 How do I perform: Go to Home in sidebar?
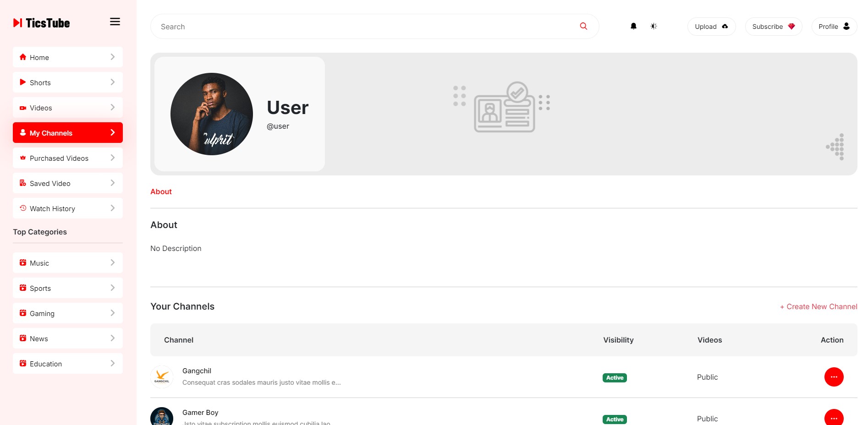68,57
